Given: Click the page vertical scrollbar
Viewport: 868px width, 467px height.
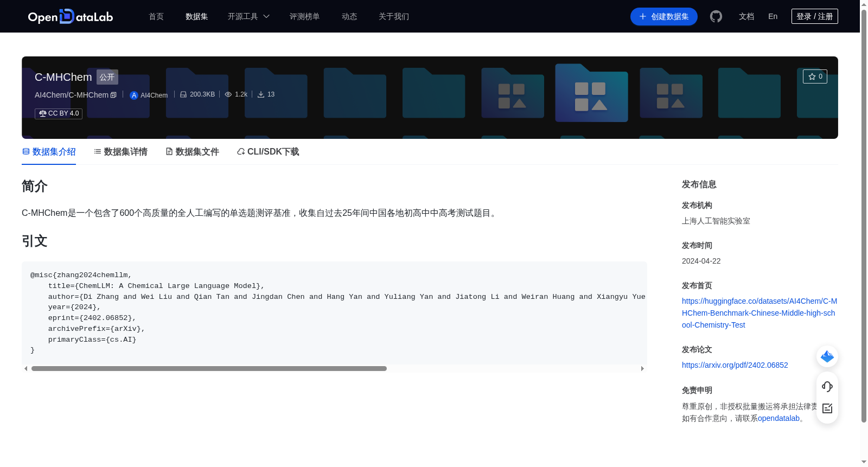Looking at the screenshot, I should click(x=864, y=216).
